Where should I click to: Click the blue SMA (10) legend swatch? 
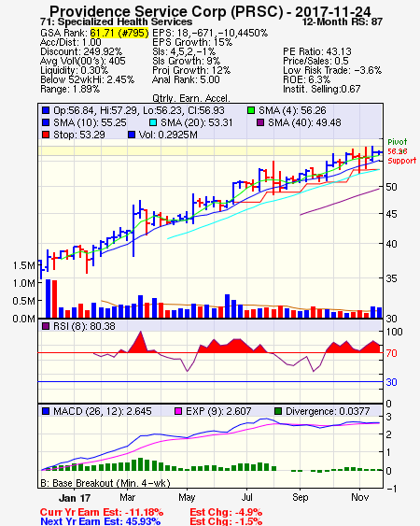coord(46,122)
